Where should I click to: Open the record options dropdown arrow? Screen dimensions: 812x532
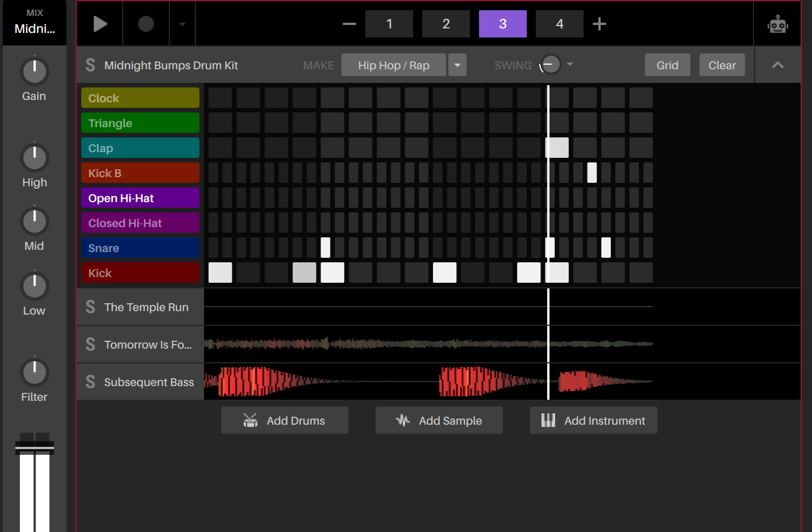pyautogui.click(x=182, y=24)
